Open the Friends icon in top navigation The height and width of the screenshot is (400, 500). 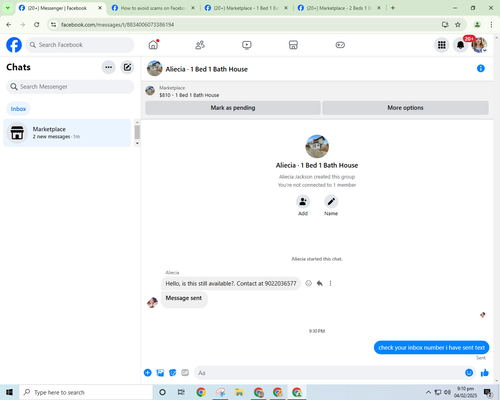pos(200,45)
